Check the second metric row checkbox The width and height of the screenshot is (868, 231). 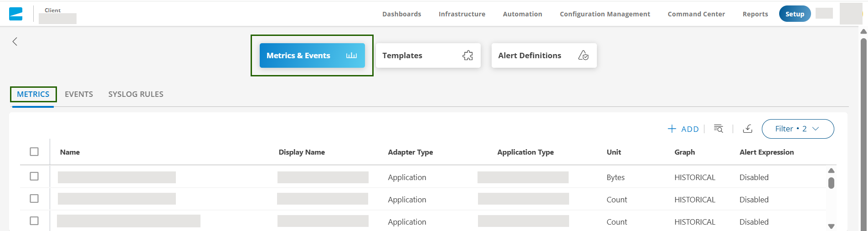[x=34, y=199]
